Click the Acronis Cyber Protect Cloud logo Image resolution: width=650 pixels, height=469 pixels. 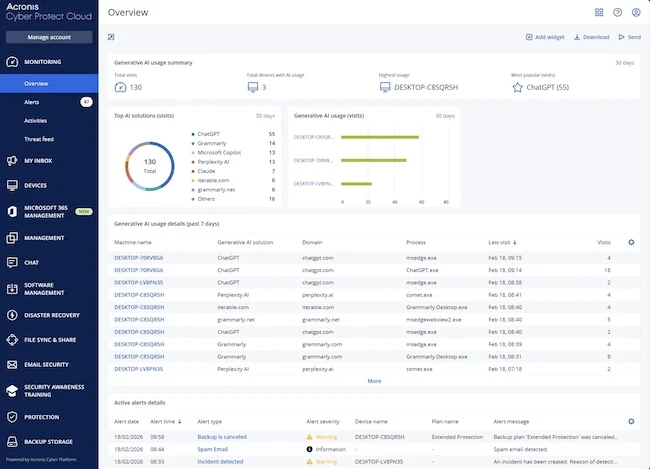click(x=49, y=12)
